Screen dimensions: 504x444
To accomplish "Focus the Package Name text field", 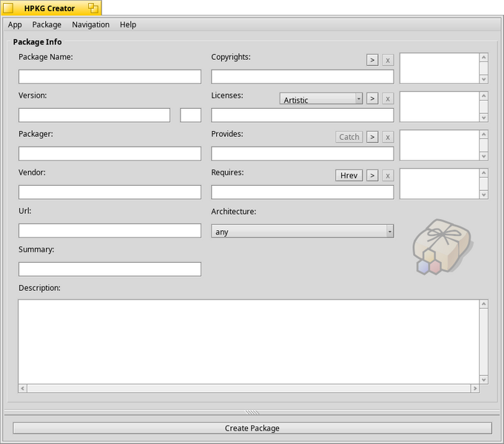I will [x=110, y=77].
